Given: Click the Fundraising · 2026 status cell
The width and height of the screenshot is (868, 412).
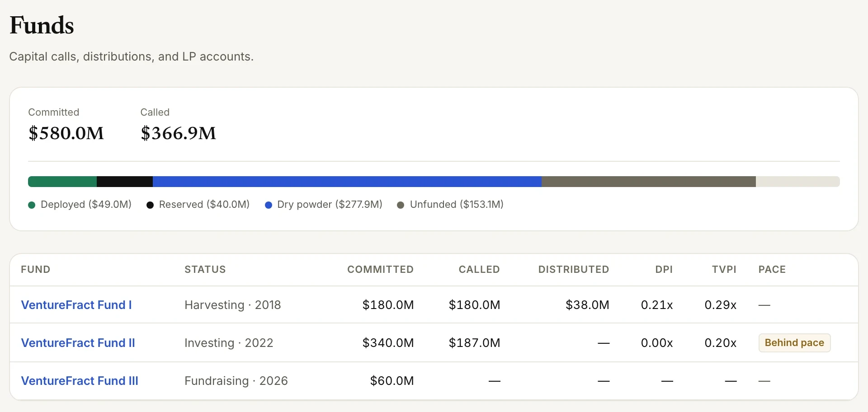Looking at the screenshot, I should (x=236, y=381).
